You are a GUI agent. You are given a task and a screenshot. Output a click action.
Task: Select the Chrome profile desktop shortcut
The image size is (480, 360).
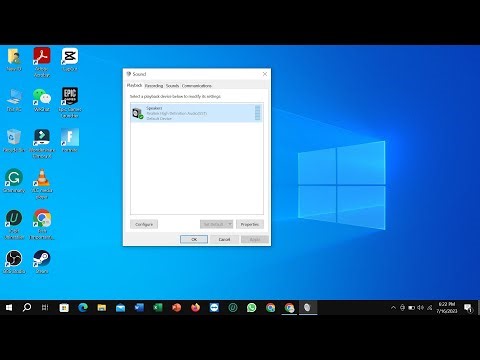point(42,225)
